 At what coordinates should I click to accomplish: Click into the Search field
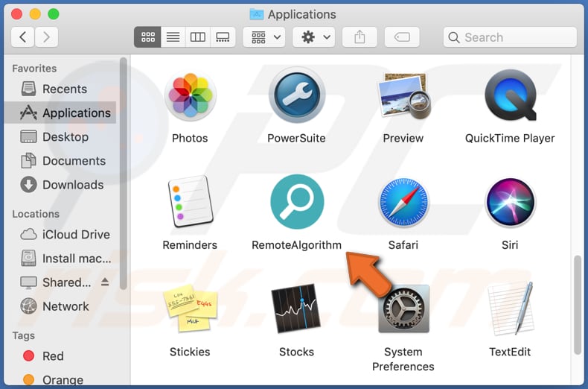tap(510, 37)
